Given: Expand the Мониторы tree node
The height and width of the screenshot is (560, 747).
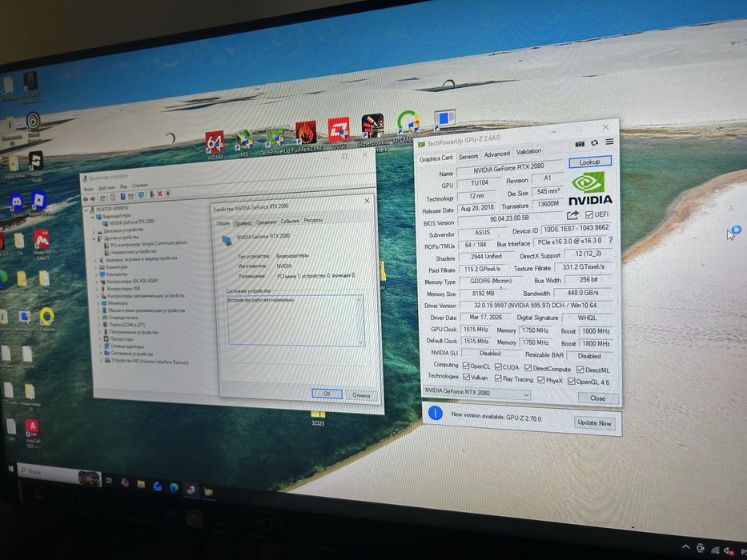Looking at the screenshot, I should pyautogui.click(x=98, y=303).
